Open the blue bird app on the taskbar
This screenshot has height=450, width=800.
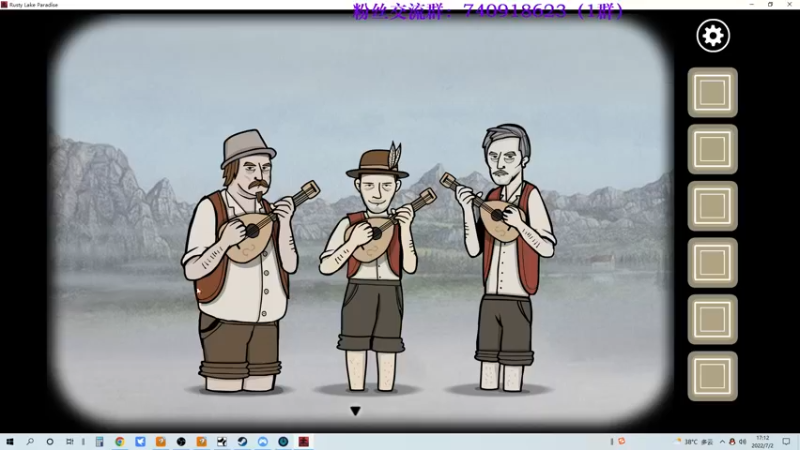(140, 441)
